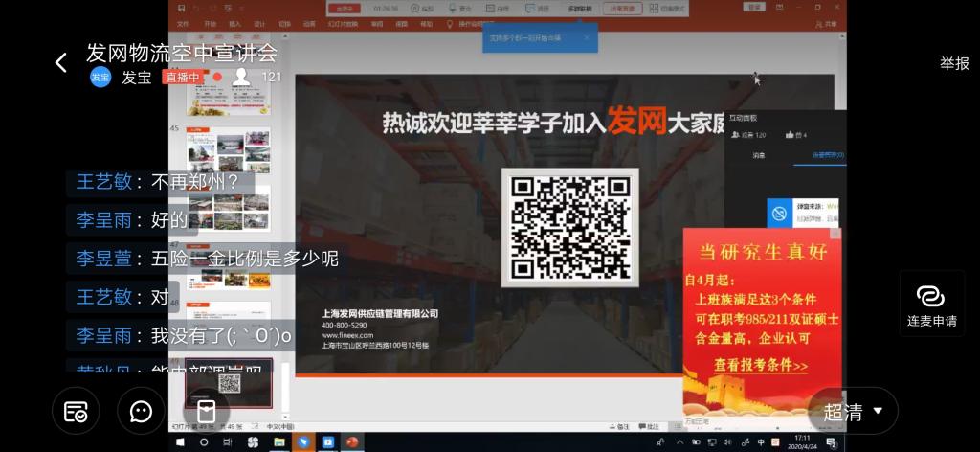Image resolution: width=980 pixels, height=452 pixels.
Task: Select the 连麦管理 tab in interaction panel
Action: [x=820, y=155]
